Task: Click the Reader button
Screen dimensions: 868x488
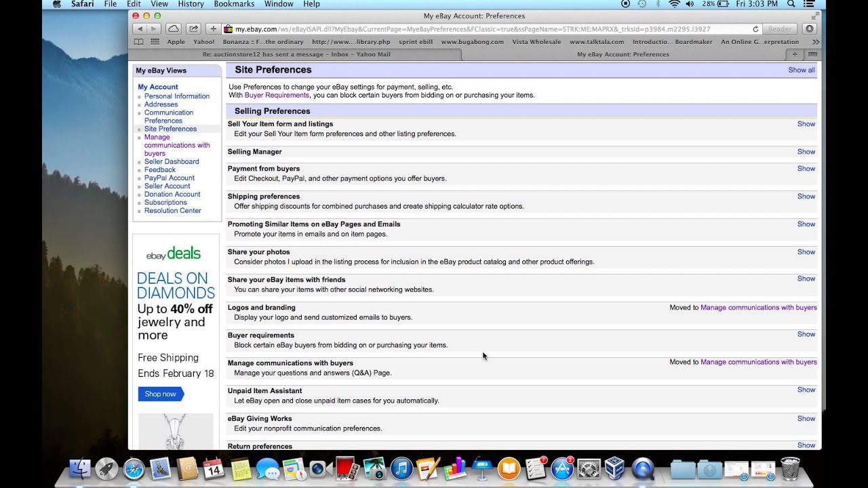Action: [x=779, y=29]
